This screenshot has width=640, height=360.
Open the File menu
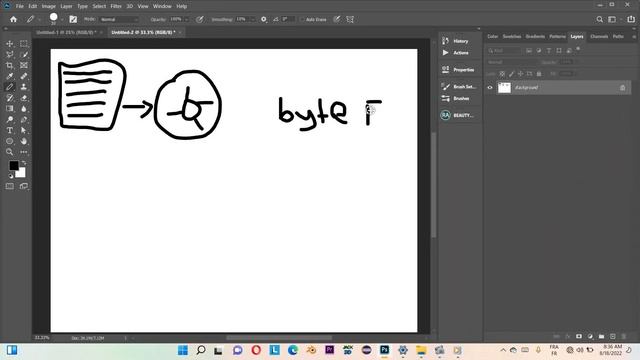click(x=19, y=6)
